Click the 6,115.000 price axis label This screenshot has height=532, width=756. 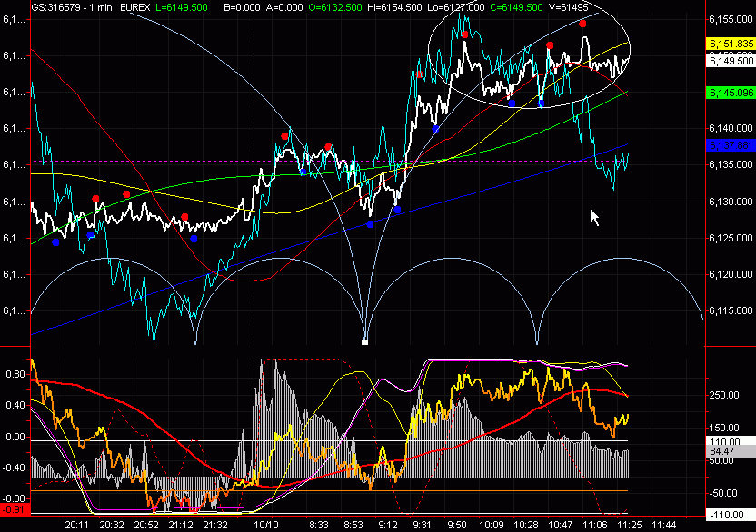[x=730, y=311]
